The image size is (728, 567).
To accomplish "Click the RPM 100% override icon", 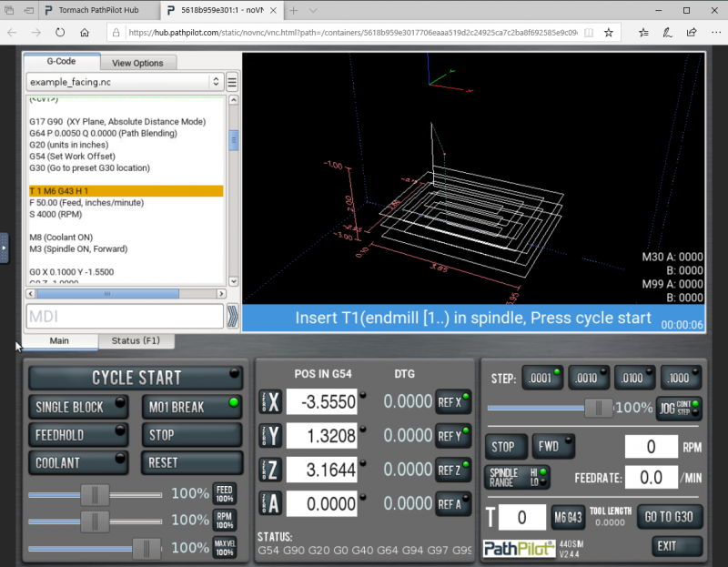I will pos(224,521).
